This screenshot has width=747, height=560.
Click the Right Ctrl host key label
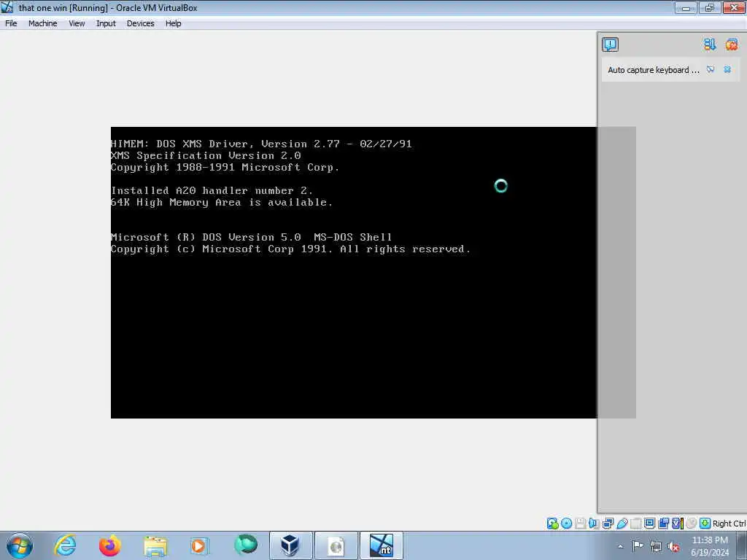tap(729, 524)
